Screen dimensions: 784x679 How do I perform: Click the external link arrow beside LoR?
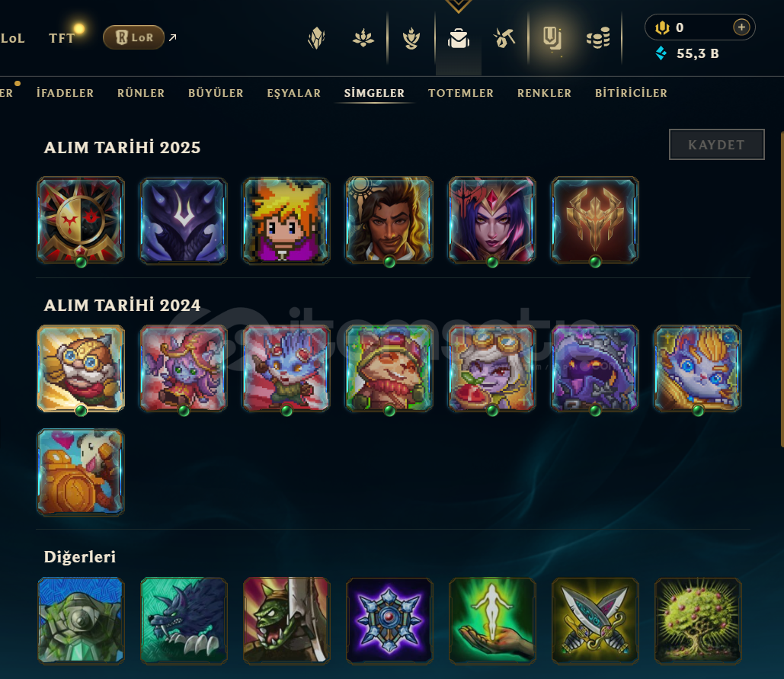(x=172, y=37)
